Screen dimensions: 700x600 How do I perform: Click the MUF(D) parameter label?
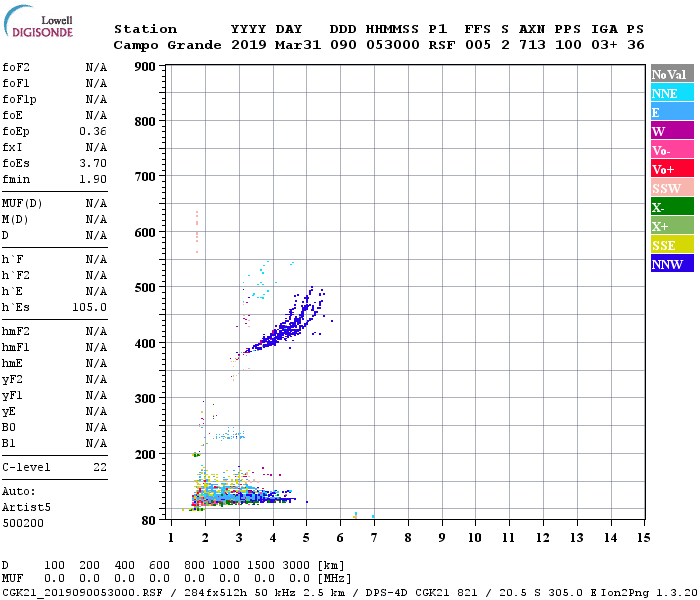(22, 204)
